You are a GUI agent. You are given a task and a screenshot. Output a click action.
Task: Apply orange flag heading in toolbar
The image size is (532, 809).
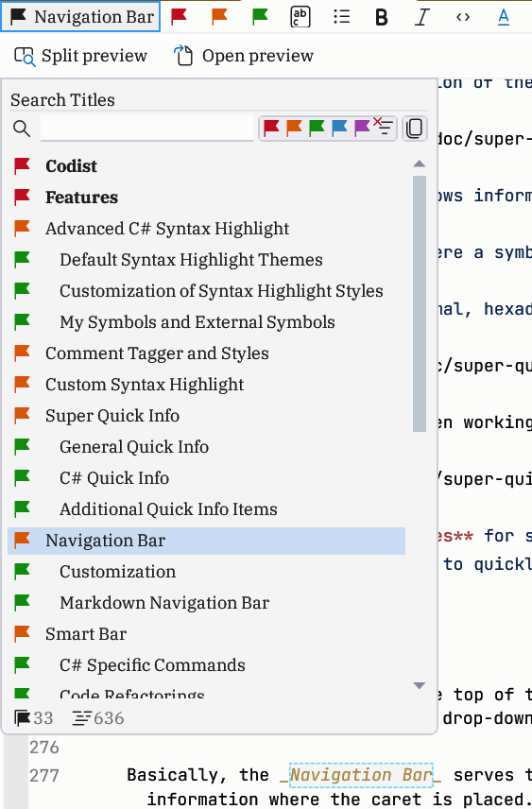tap(219, 17)
